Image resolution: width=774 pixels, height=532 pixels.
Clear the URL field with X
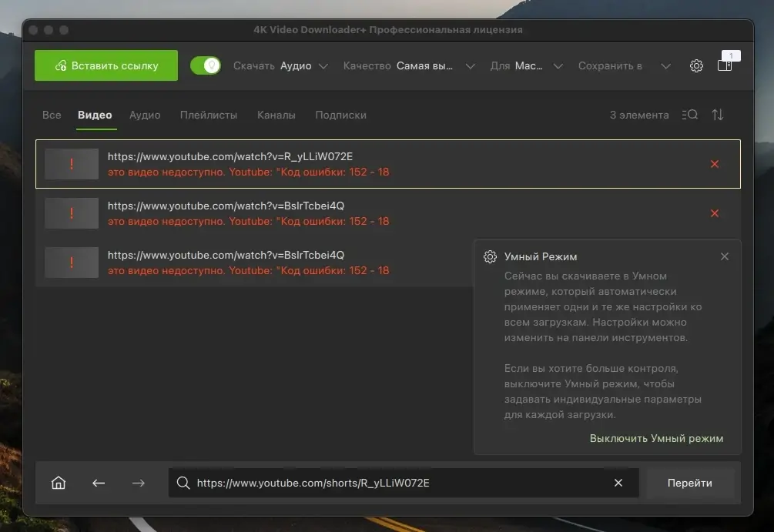point(618,483)
